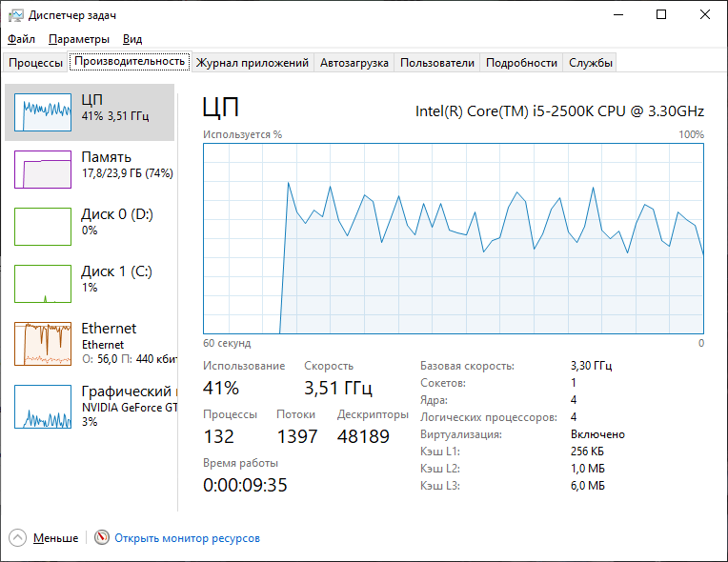
Task: Click the processes count 132
Action: pos(218,436)
